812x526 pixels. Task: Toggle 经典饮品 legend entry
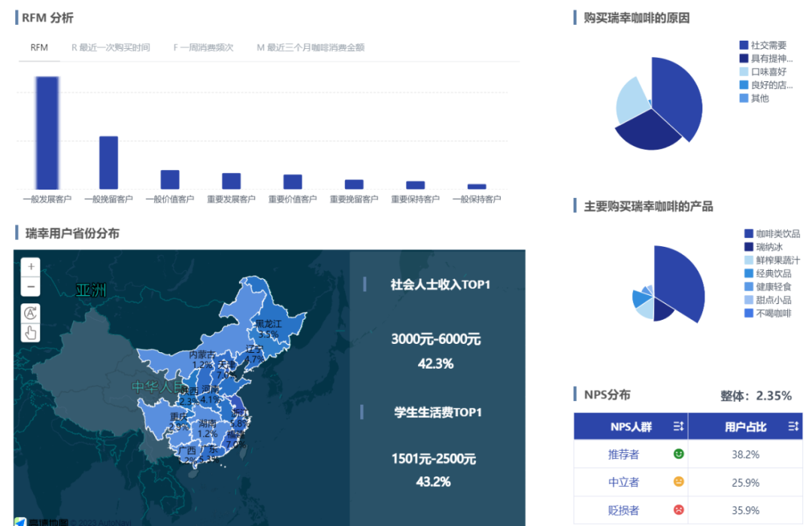[768, 273]
